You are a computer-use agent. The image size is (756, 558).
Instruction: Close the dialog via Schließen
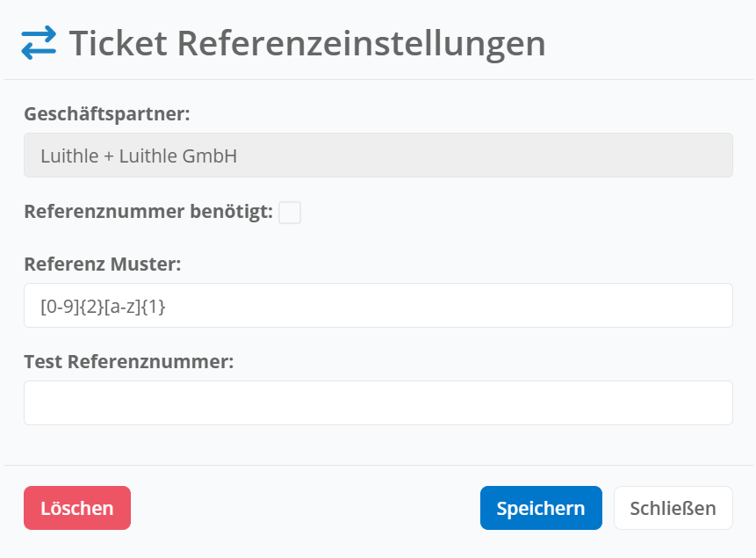[x=673, y=508]
